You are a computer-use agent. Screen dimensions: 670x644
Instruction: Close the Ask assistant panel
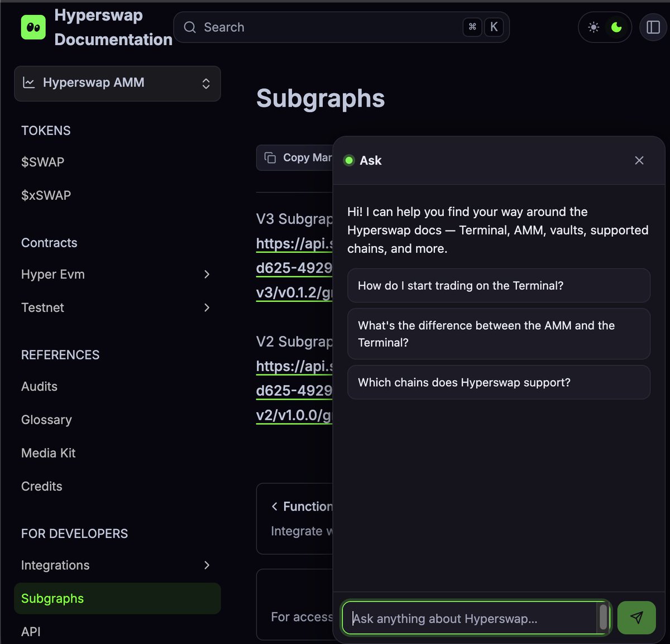pos(639,160)
